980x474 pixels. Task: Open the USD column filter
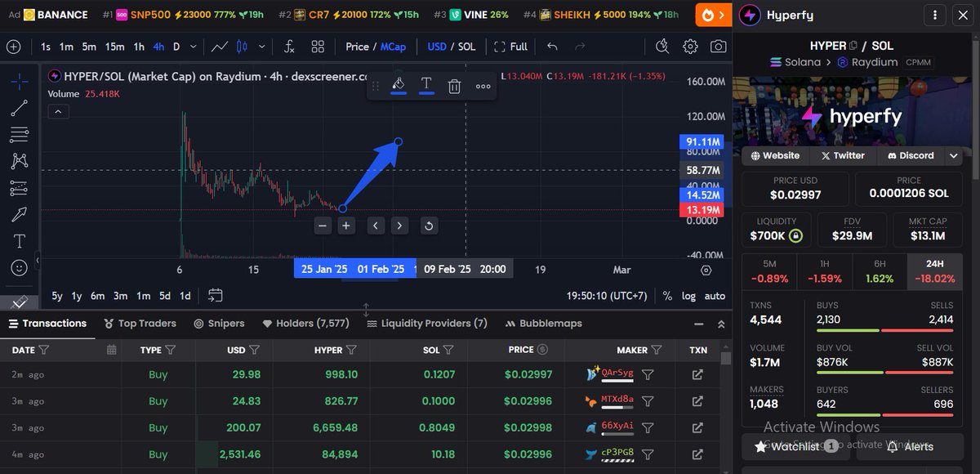pyautogui.click(x=255, y=350)
